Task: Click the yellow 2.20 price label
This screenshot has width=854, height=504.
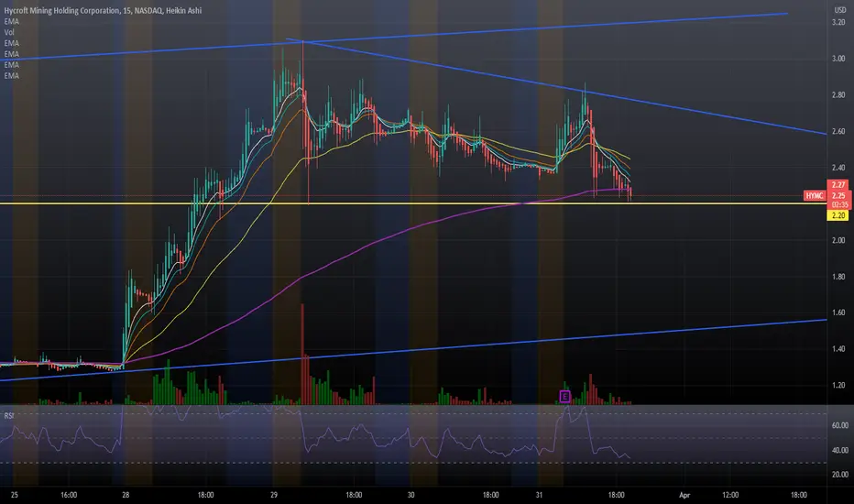Action: click(838, 215)
